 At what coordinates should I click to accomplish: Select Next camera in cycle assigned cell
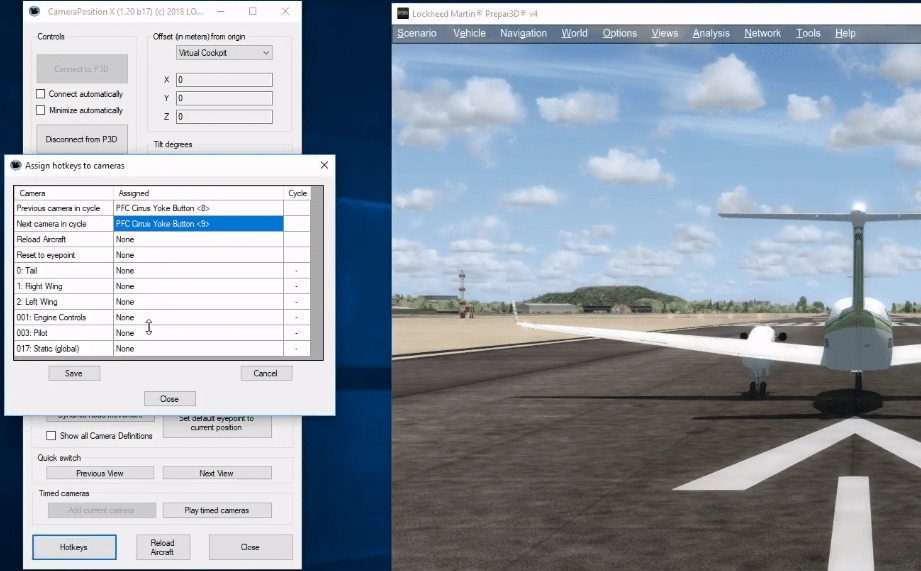click(198, 224)
